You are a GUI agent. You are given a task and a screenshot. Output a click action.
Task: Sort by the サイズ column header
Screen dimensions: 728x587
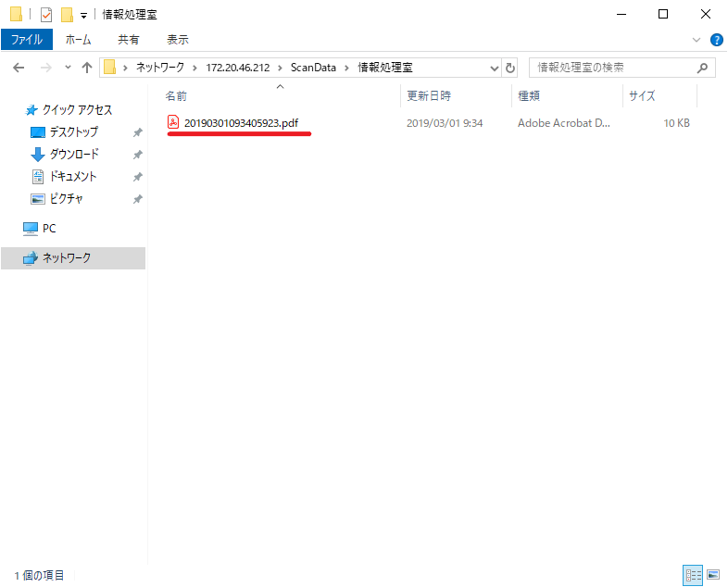point(659,96)
